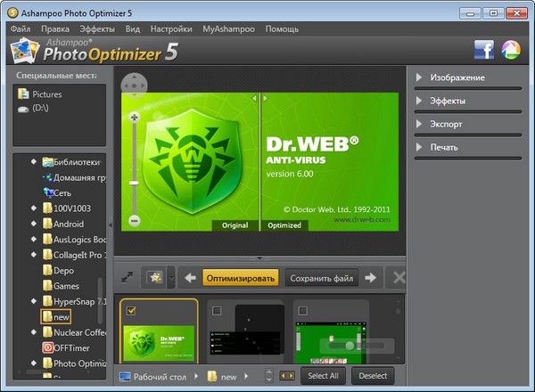Expand the Изображение panel
Viewport: 535px width, 392px height.
tap(457, 78)
